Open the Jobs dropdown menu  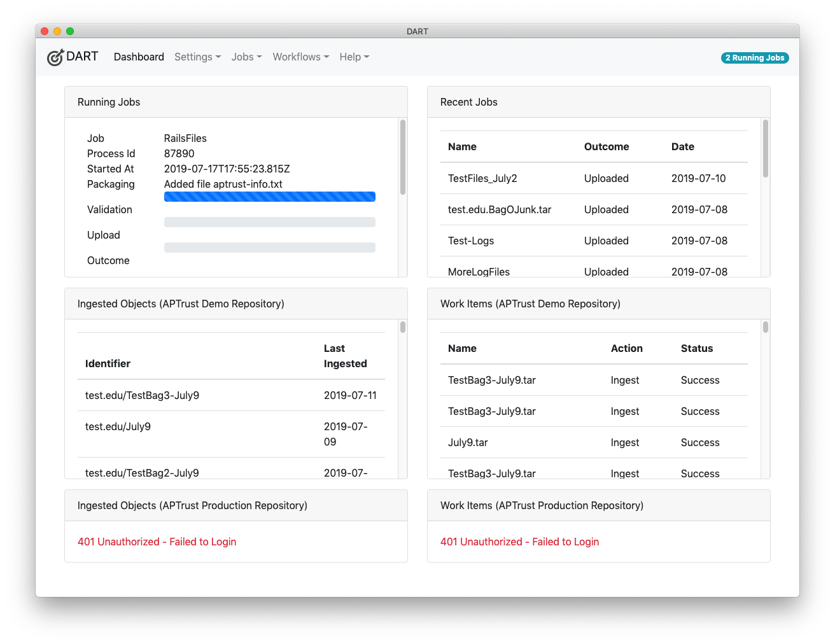click(x=246, y=57)
